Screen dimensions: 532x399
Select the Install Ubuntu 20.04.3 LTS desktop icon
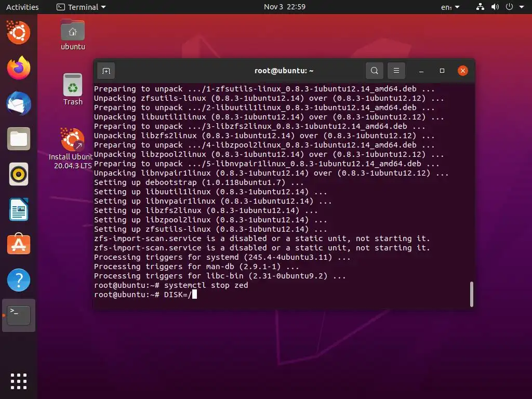[72, 148]
